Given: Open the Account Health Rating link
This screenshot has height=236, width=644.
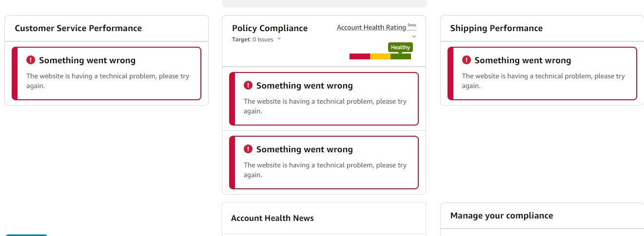Looking at the screenshot, I should click(371, 27).
